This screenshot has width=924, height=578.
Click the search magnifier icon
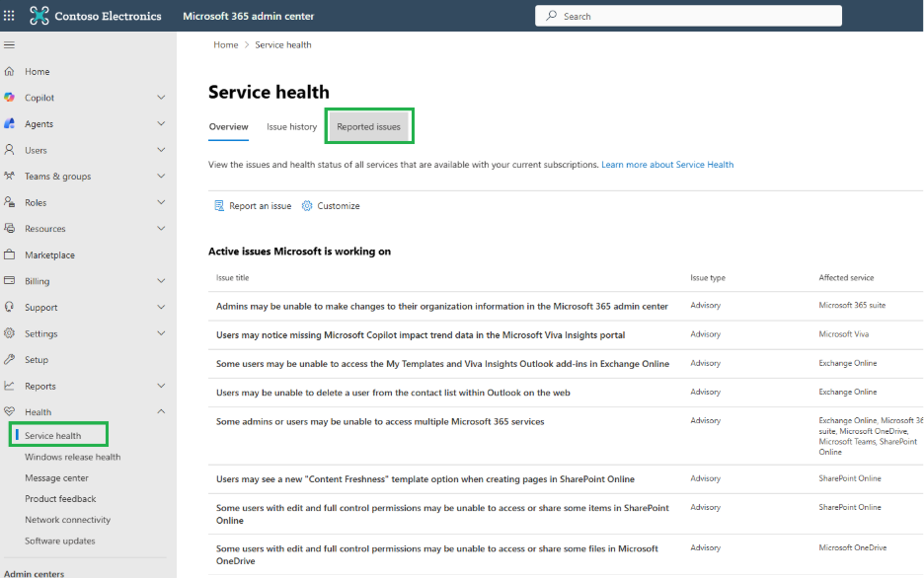552,16
